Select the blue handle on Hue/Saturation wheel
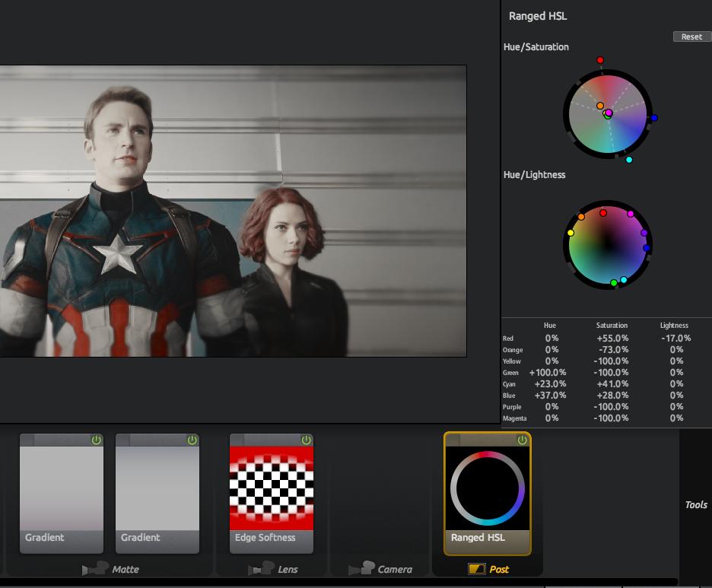 (x=654, y=118)
